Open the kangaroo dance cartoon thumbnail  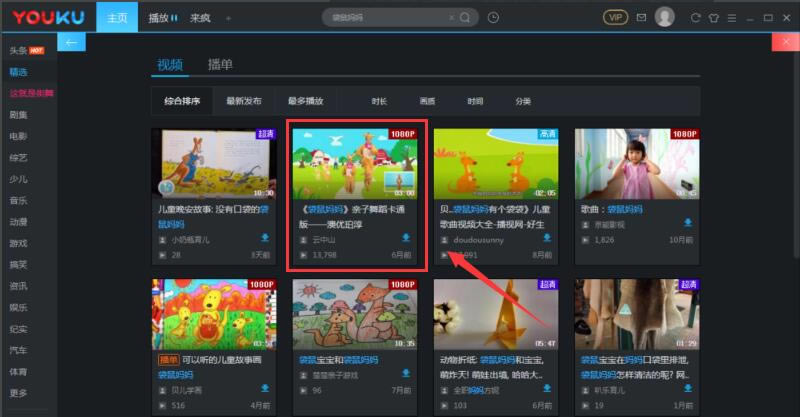pyautogui.click(x=356, y=164)
